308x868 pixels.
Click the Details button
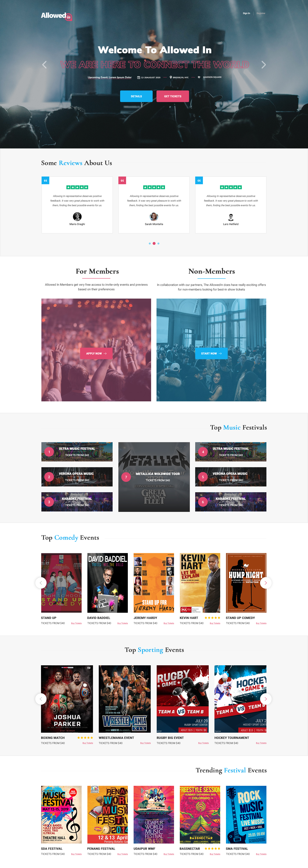click(136, 96)
